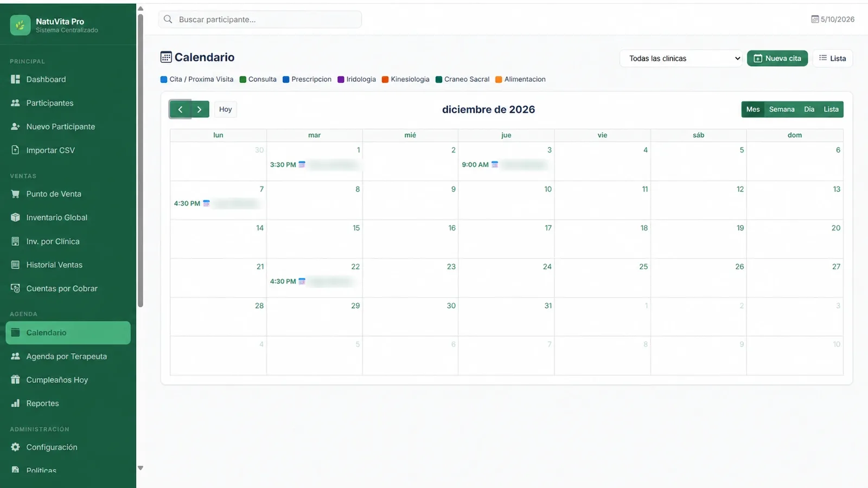Viewport: 868px width, 488px height.
Task: Select day 10 in the month grid
Action: click(548, 189)
